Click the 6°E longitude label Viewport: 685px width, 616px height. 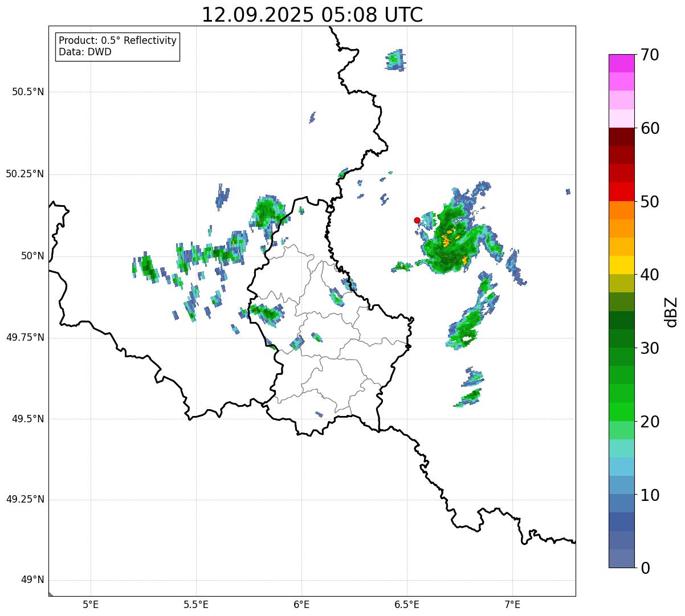tap(301, 604)
